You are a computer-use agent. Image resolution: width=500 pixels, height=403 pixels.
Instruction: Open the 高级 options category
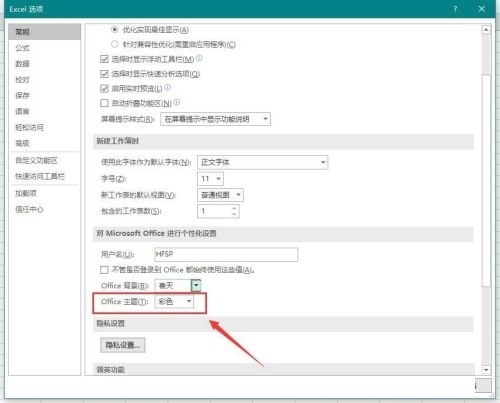[x=22, y=143]
